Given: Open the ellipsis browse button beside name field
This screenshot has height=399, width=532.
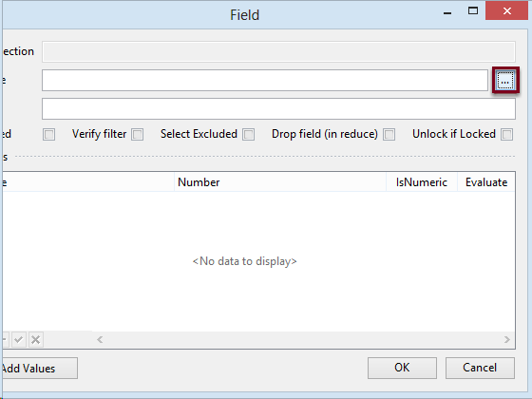Looking at the screenshot, I should (505, 81).
